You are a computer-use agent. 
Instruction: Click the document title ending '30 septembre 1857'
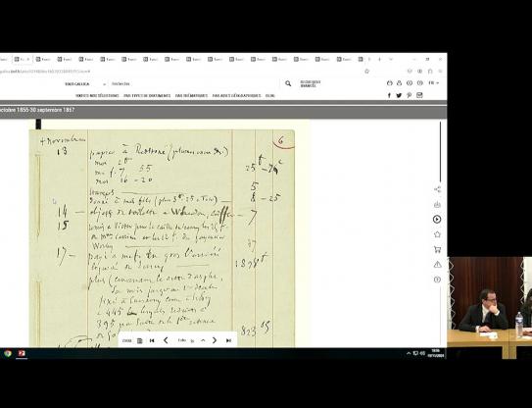pyautogui.click(x=37, y=110)
